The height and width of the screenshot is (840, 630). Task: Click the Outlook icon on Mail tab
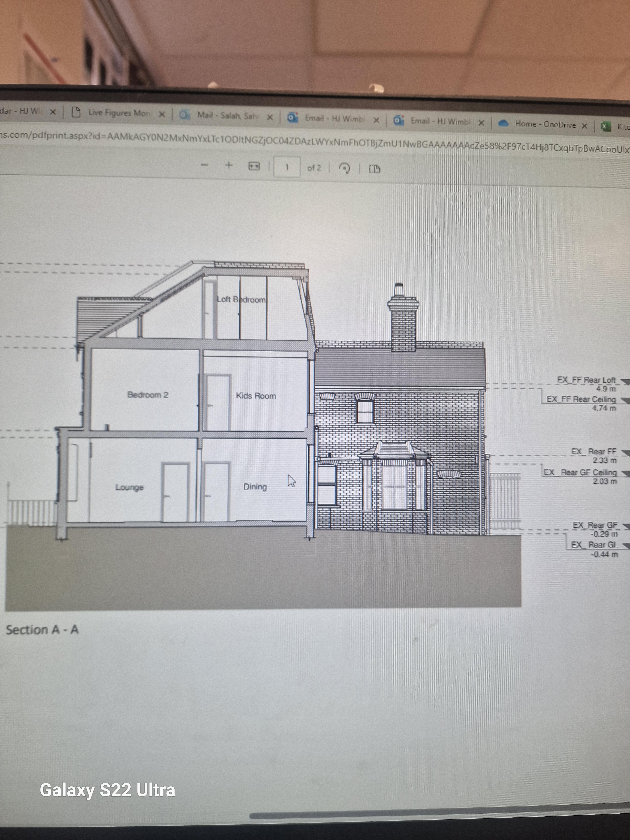pyautogui.click(x=185, y=114)
